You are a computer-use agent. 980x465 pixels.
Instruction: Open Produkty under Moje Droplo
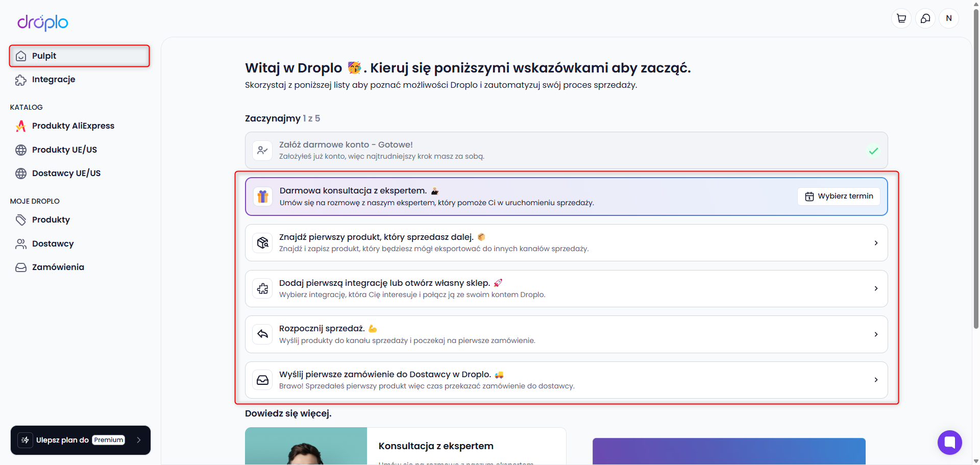tap(80, 220)
